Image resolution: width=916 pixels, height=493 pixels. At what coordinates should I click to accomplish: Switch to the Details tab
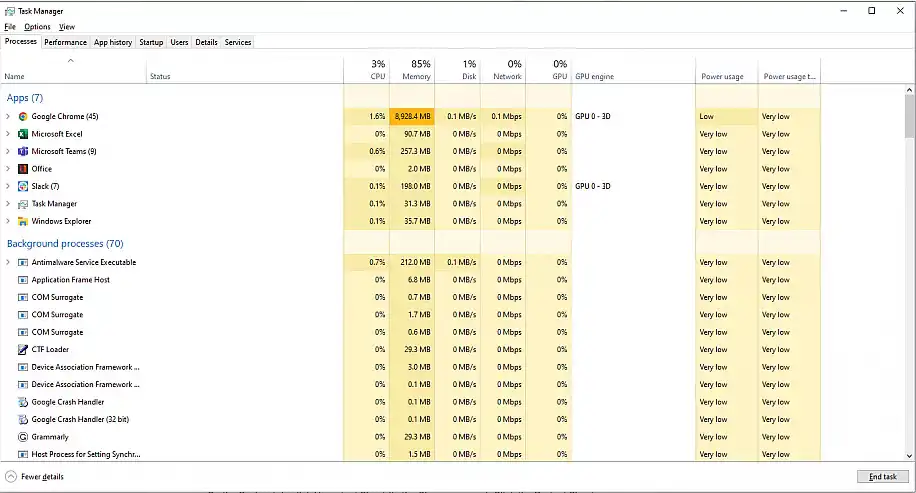tap(206, 42)
